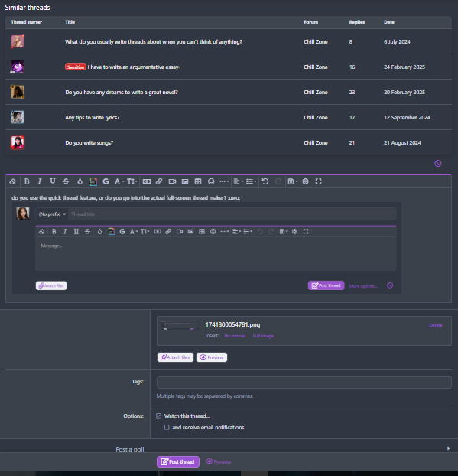The image size is (458, 476).
Task: Enable receive email notifications checkbox
Action: [x=167, y=428]
